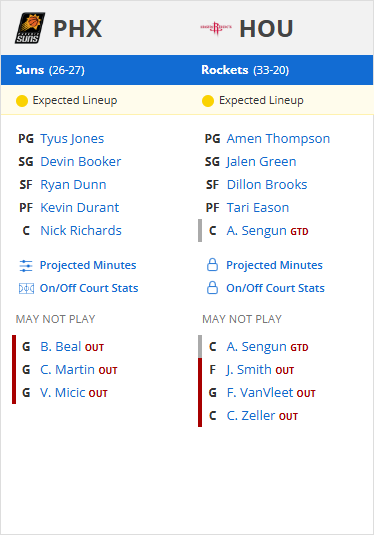Open A. Sengun starting center link

pyautogui.click(x=257, y=231)
